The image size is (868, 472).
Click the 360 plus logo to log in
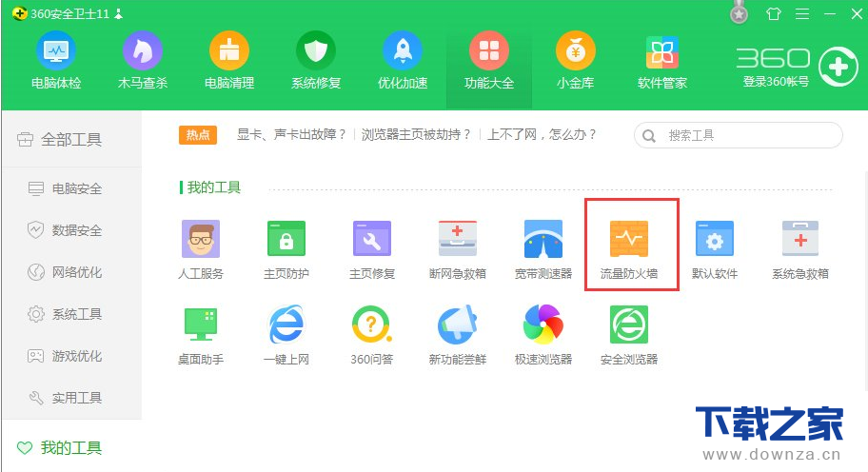pyautogui.click(x=838, y=67)
